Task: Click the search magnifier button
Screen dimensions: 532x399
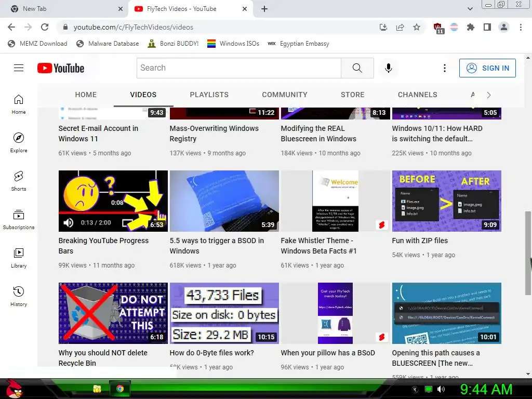Action: coord(357,68)
